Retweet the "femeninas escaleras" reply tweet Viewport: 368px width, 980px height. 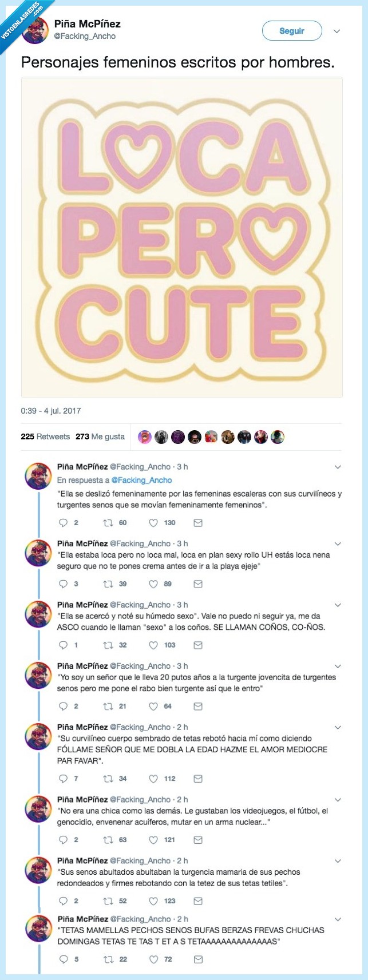108,522
